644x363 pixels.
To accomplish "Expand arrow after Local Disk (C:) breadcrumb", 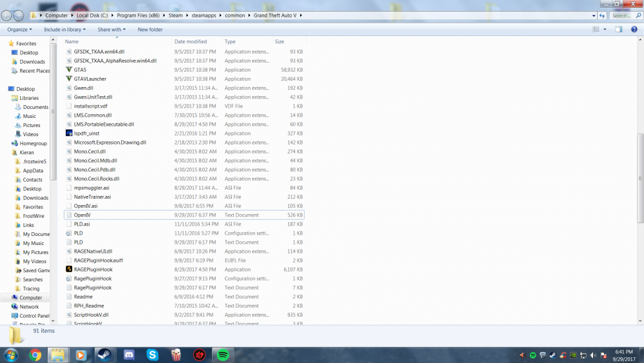I will [x=112, y=15].
